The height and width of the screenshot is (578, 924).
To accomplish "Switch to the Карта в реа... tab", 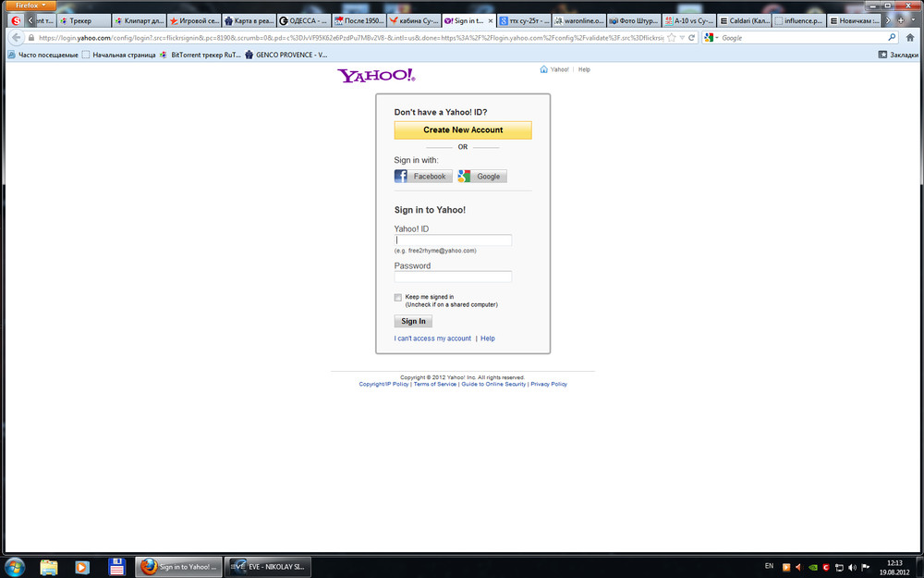I will click(x=249, y=20).
